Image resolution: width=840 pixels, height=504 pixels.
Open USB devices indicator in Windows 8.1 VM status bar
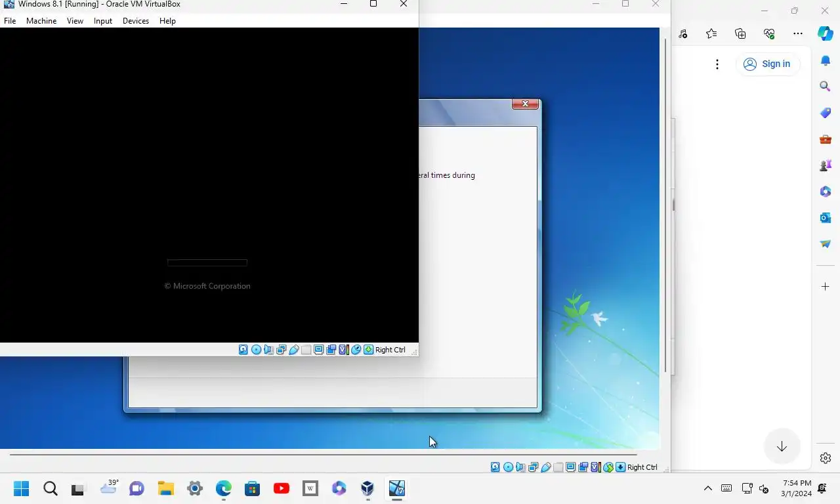pyautogui.click(x=294, y=350)
